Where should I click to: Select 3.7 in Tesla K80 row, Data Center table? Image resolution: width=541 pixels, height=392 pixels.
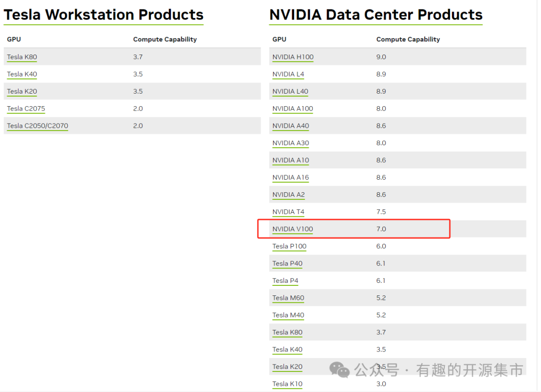click(381, 333)
